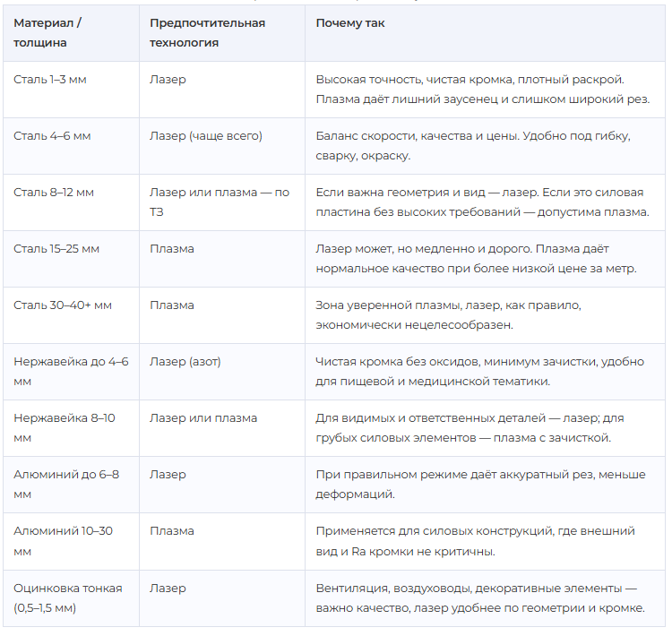Click the "Предпочтительная технология" column header
The image size is (672, 636).
(x=207, y=32)
